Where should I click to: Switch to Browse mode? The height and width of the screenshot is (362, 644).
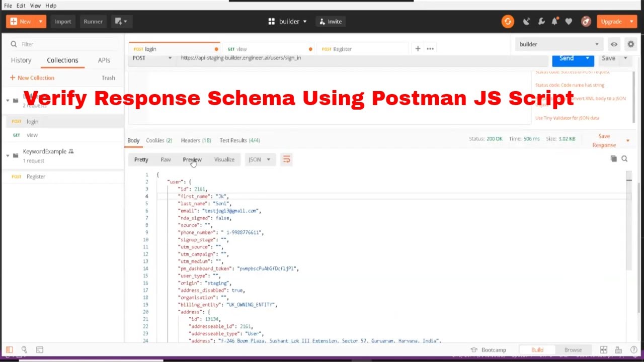tap(573, 350)
